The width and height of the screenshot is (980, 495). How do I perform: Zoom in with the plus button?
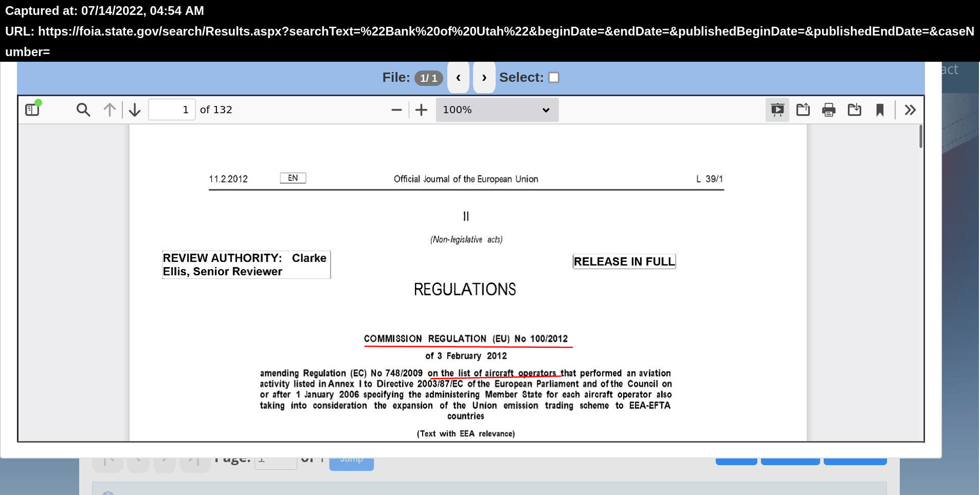(421, 110)
